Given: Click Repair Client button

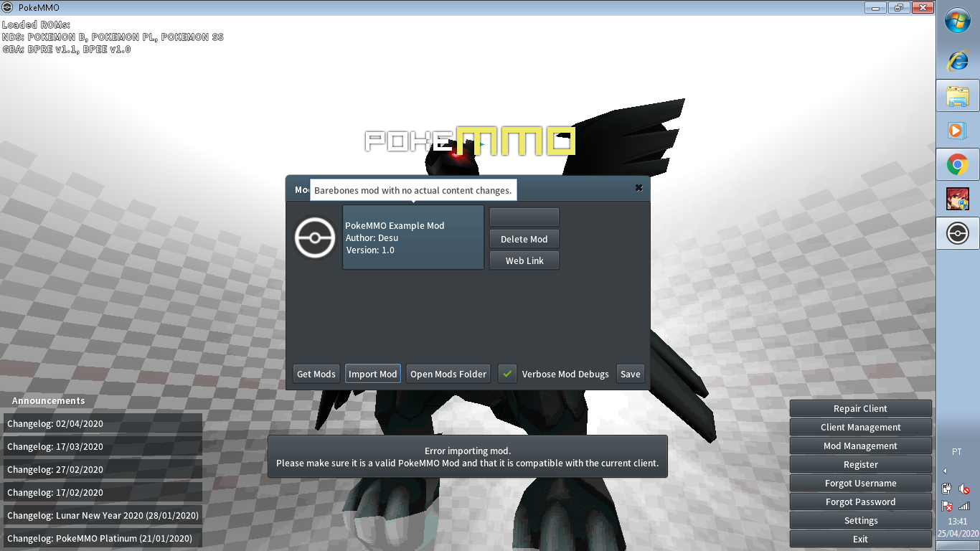Looking at the screenshot, I should pyautogui.click(x=861, y=408).
